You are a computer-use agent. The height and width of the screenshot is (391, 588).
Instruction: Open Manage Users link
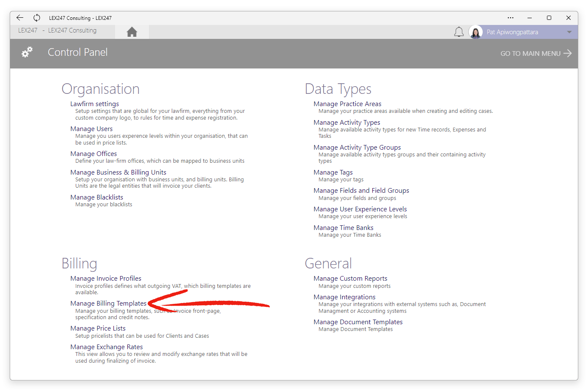91,129
